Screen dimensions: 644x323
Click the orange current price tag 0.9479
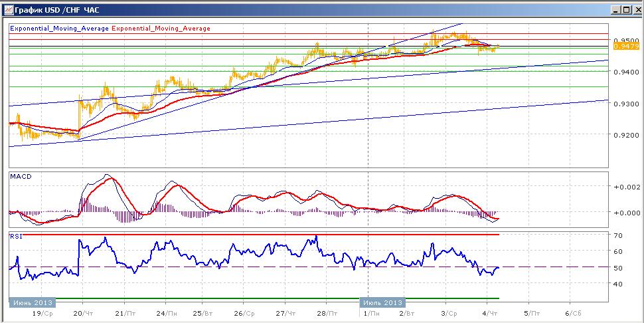(x=626, y=47)
